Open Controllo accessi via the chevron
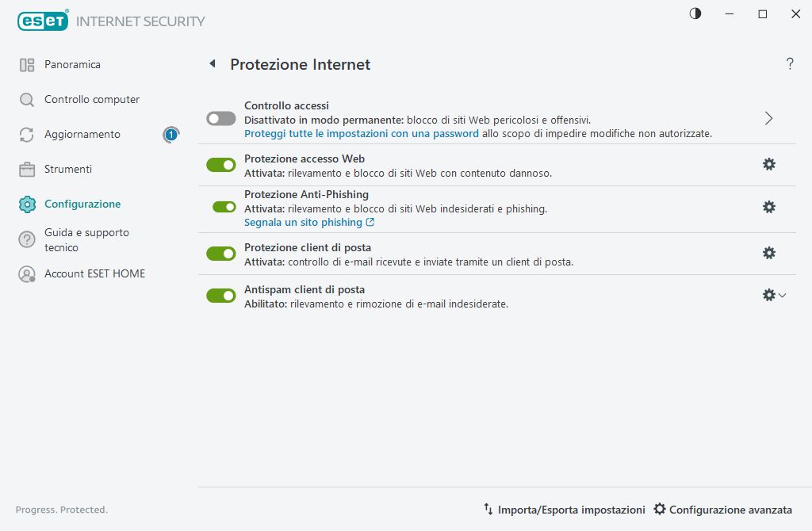 click(x=768, y=117)
